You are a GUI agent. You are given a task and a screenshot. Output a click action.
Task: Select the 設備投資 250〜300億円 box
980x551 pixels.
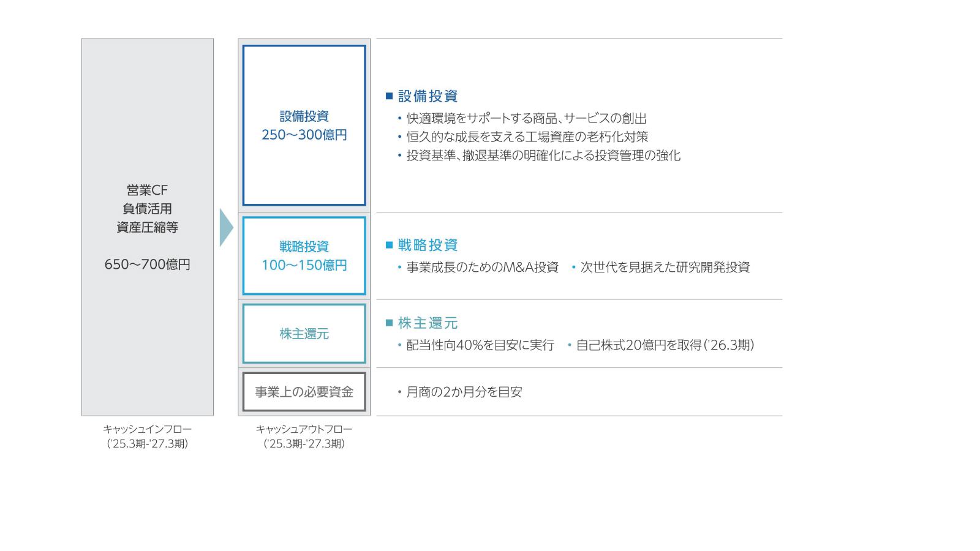pyautogui.click(x=304, y=126)
